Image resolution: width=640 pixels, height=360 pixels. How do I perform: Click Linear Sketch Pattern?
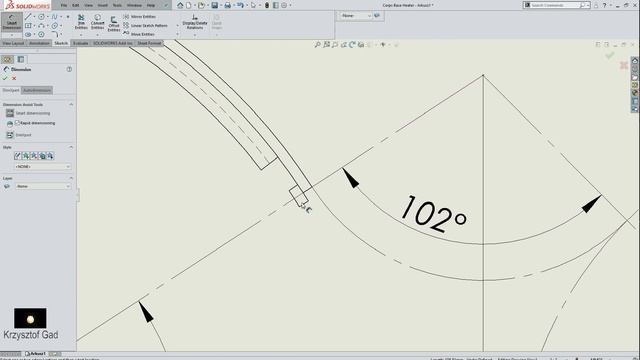[145, 25]
